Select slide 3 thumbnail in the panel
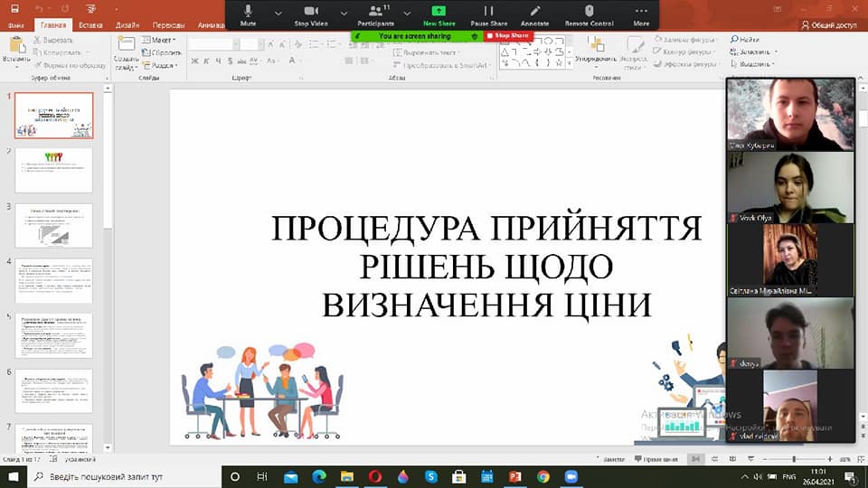Screen dimensions: 868x488 click(54, 225)
